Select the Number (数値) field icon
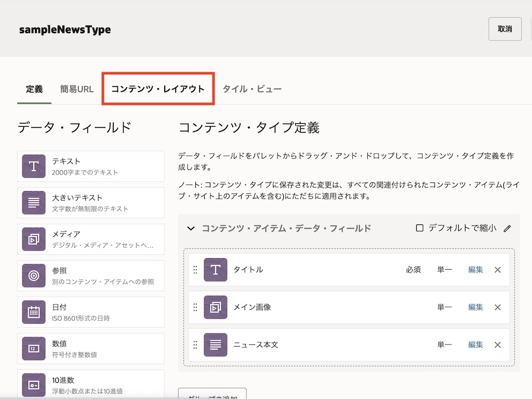Screen dimensions: 532x399 tap(34, 349)
